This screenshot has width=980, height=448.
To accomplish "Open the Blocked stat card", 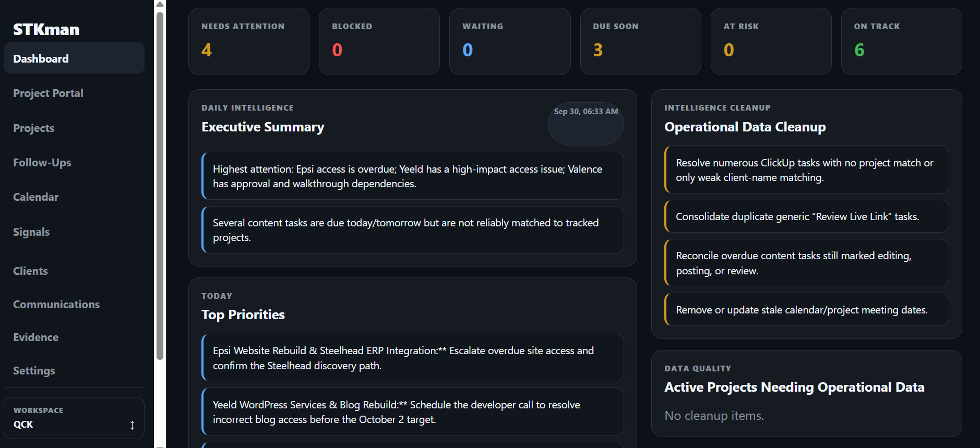I will click(x=379, y=41).
